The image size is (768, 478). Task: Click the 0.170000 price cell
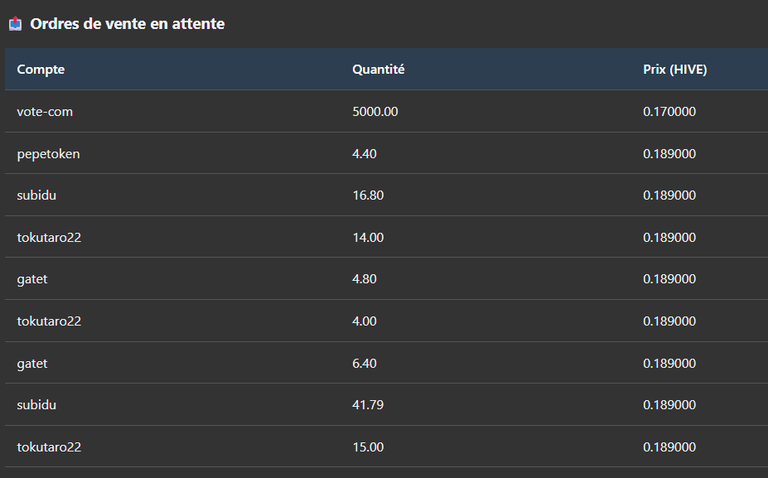pyautogui.click(x=669, y=111)
